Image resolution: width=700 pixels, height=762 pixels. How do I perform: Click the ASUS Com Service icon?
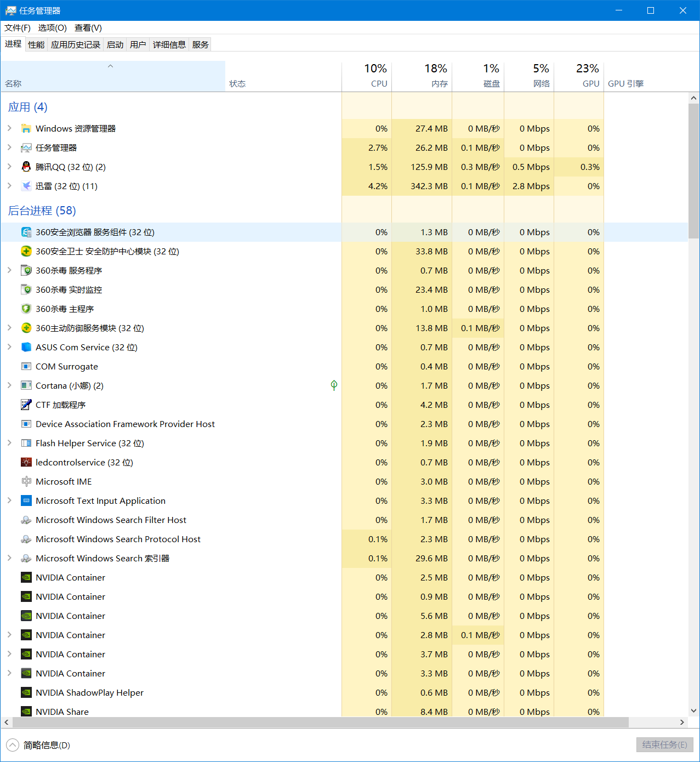pyautogui.click(x=26, y=348)
